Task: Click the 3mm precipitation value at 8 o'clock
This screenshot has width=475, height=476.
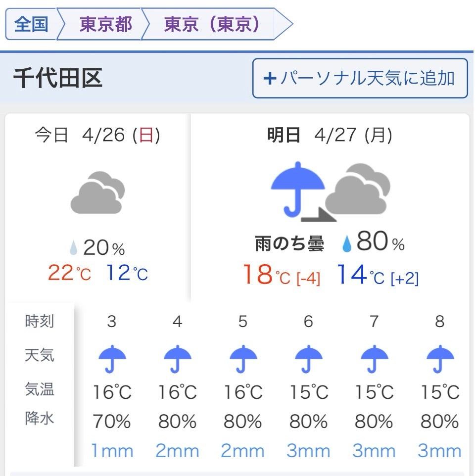Action: 439,451
